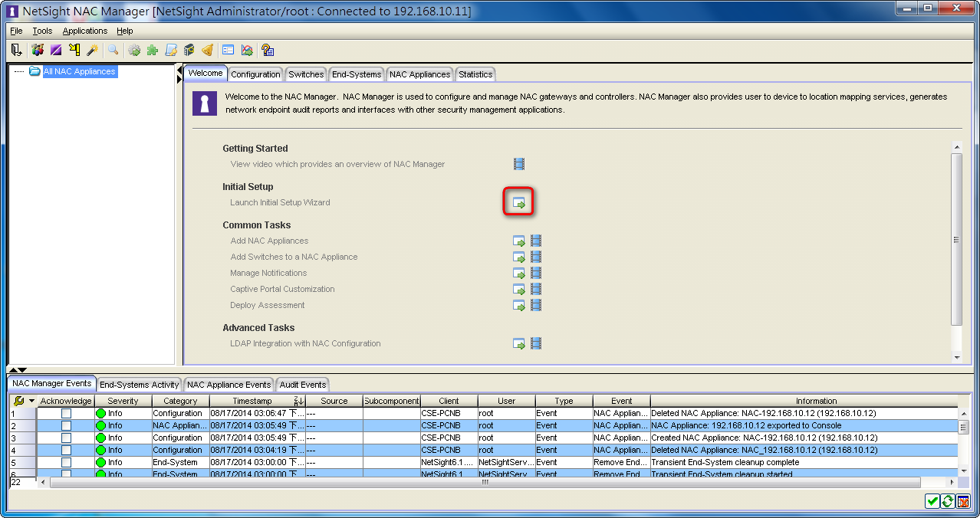Click video icon for Deploy Assessment
The width and height of the screenshot is (980, 518).
tap(536, 305)
